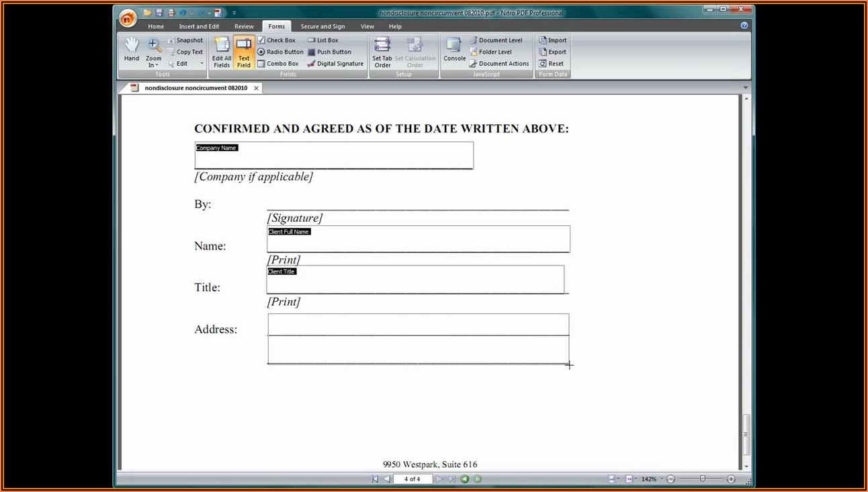Open Edit All Fields mode

click(x=222, y=52)
